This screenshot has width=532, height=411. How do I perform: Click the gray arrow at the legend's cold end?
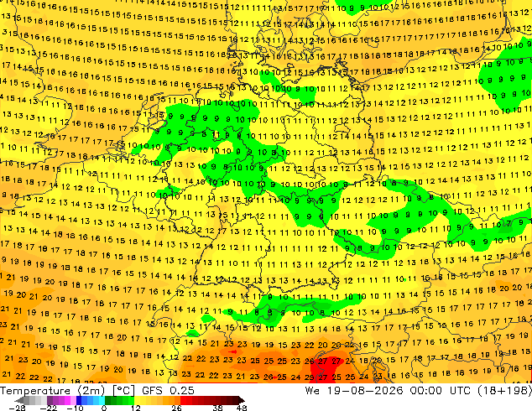click(x=18, y=400)
